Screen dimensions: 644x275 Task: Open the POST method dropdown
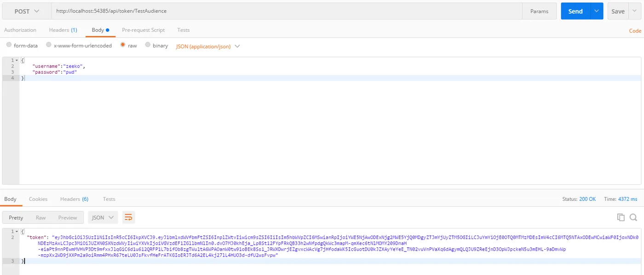coord(27,11)
